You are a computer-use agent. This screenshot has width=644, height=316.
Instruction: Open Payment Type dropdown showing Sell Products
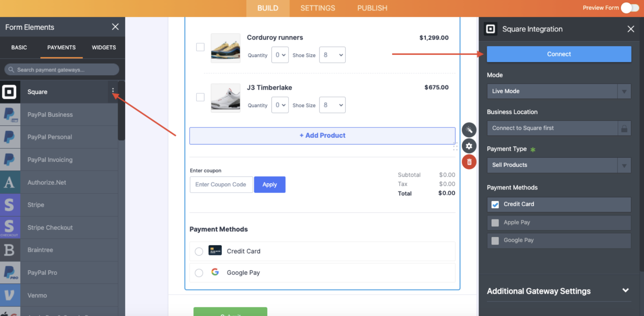pyautogui.click(x=559, y=165)
